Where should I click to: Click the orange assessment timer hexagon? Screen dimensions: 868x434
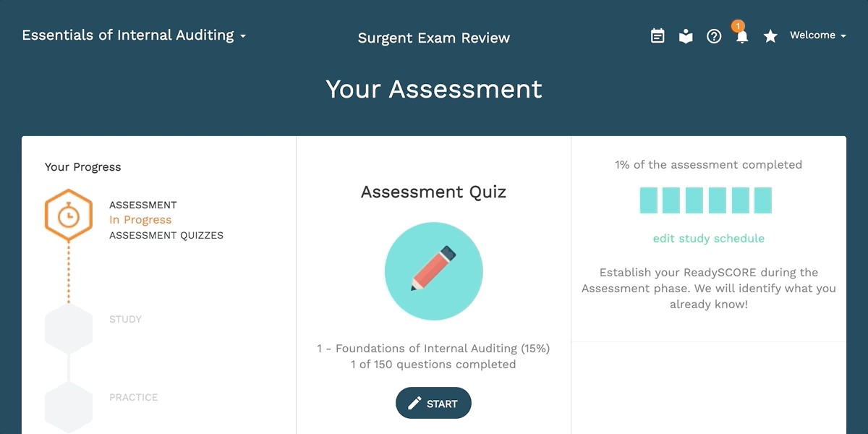tap(69, 215)
